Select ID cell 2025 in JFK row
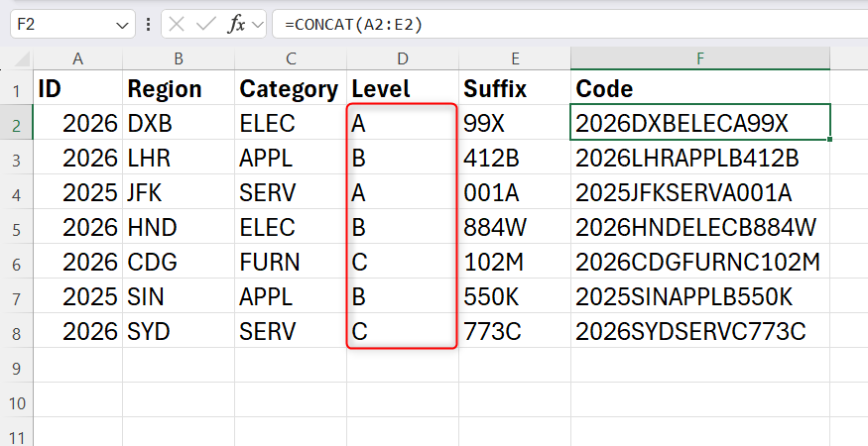The width and height of the screenshot is (868, 446). point(78,191)
